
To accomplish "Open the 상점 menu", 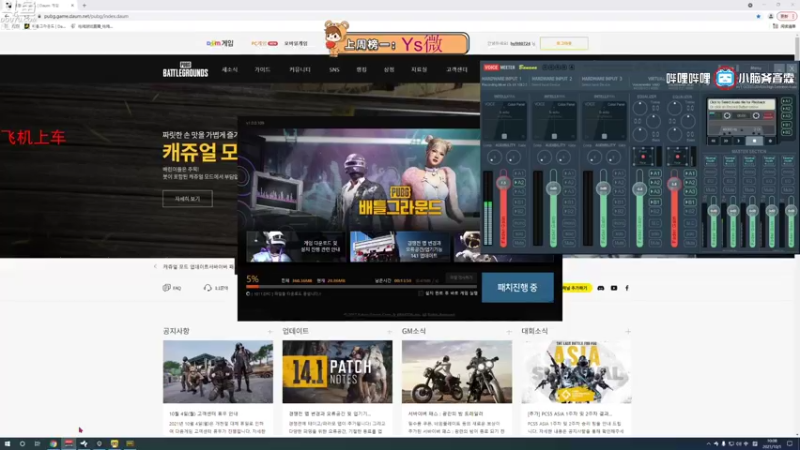I will [x=389, y=69].
